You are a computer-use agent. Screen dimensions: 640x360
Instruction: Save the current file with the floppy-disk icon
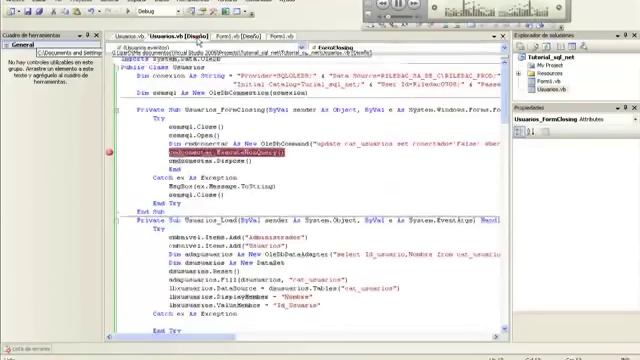pyautogui.click(x=27, y=11)
